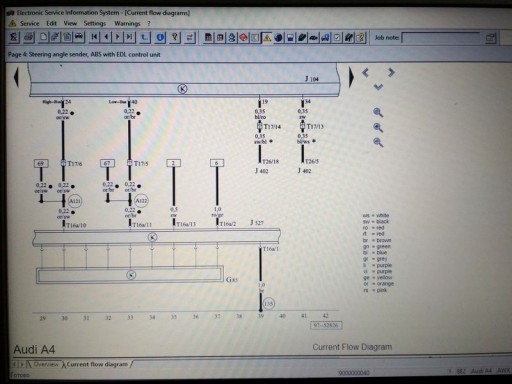Open the Service menu
This screenshot has height=384, width=512.
point(29,23)
